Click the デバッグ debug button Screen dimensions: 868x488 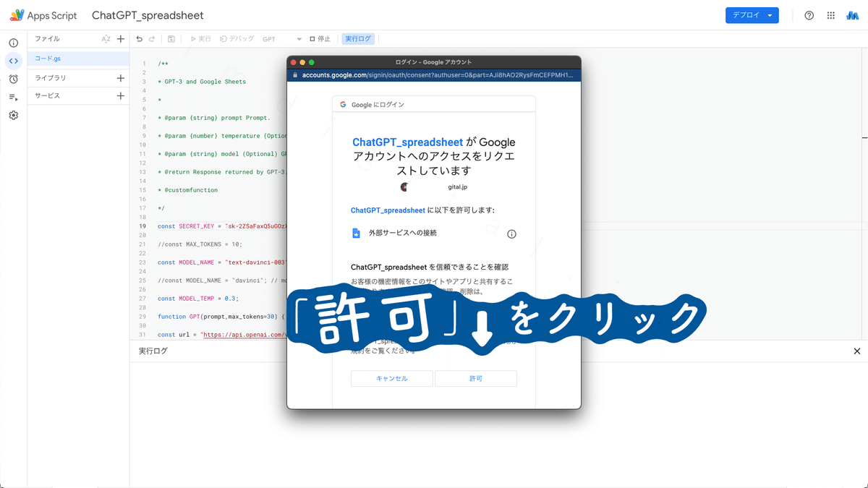coord(237,39)
